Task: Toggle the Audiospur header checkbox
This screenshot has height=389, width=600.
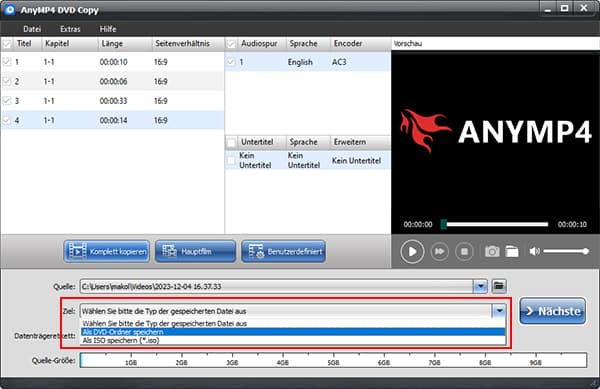Action: pos(231,44)
